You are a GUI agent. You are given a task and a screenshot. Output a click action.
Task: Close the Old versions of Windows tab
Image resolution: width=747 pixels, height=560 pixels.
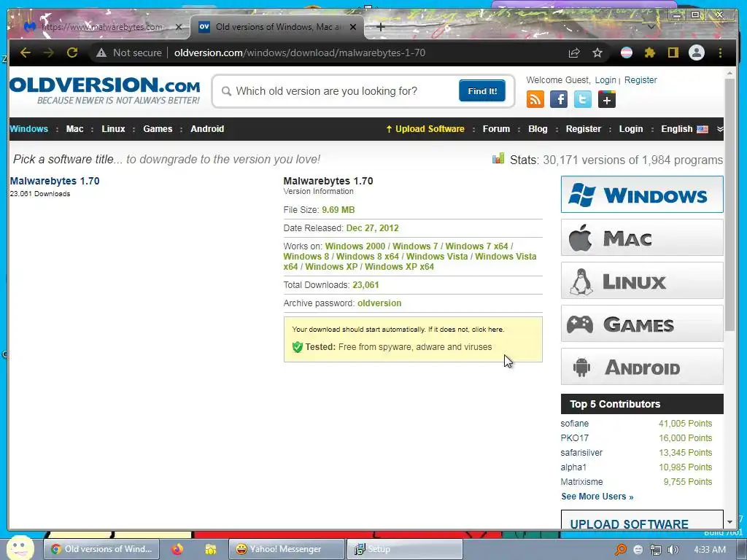coord(353,27)
